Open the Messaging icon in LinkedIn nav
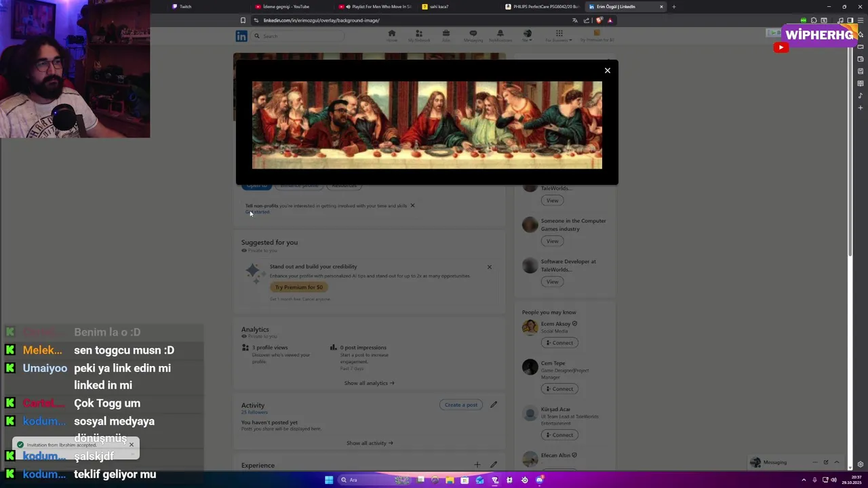The width and height of the screenshot is (868, 488). pyautogui.click(x=473, y=36)
